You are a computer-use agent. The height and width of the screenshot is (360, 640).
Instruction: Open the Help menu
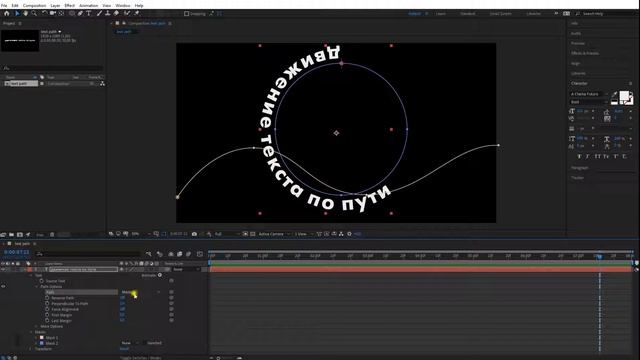tap(139, 6)
